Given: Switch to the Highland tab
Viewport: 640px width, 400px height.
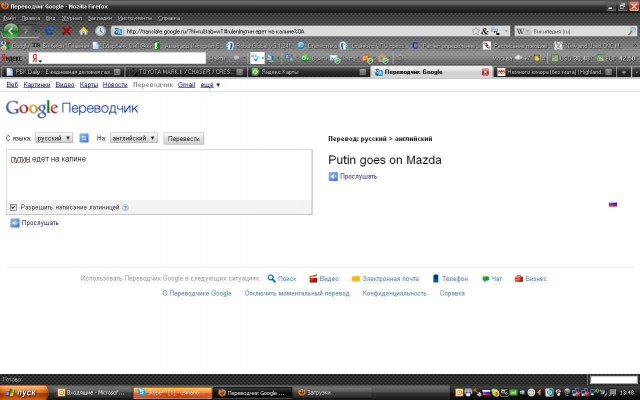Looking at the screenshot, I should 554,72.
